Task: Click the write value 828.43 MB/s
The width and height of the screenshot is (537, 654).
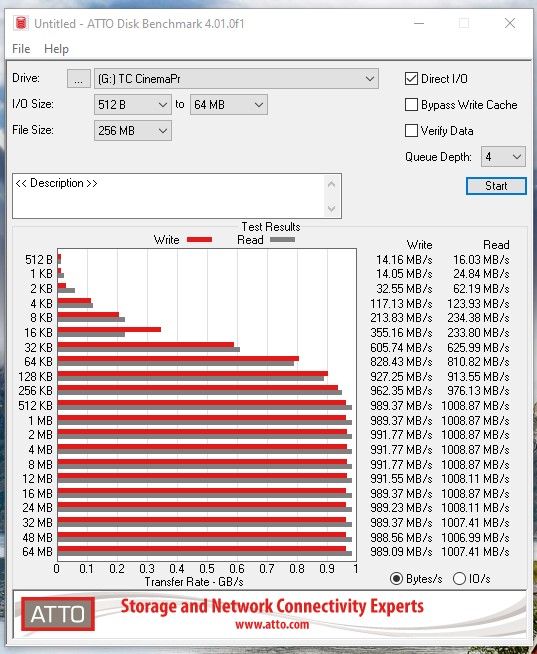Action: pyautogui.click(x=401, y=362)
